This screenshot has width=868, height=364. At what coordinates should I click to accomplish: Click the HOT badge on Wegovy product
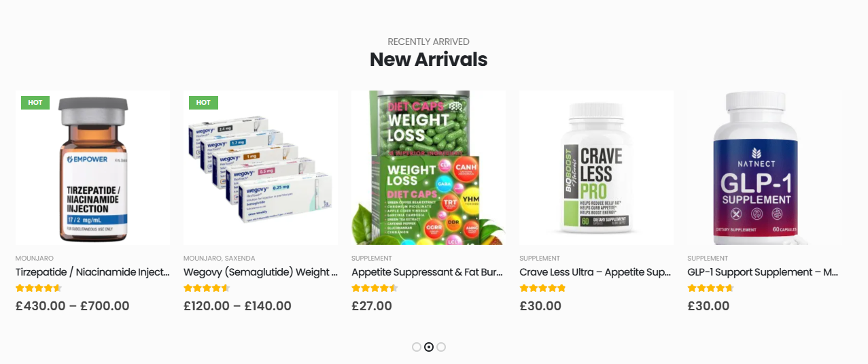pyautogui.click(x=203, y=103)
